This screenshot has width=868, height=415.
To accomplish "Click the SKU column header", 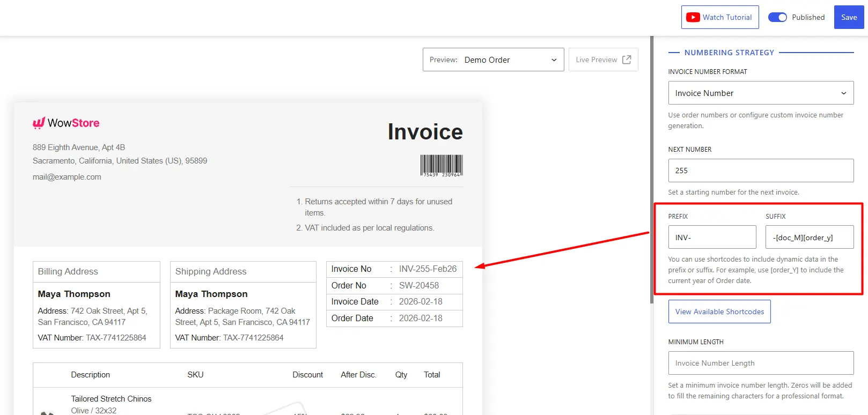I will tap(195, 375).
